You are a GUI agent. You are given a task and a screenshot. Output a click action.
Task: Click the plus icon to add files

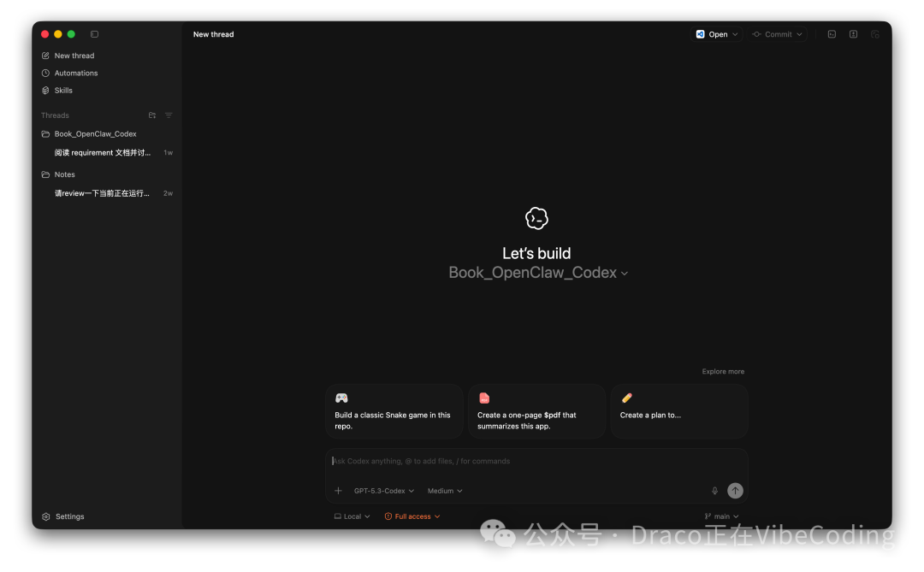coord(337,490)
